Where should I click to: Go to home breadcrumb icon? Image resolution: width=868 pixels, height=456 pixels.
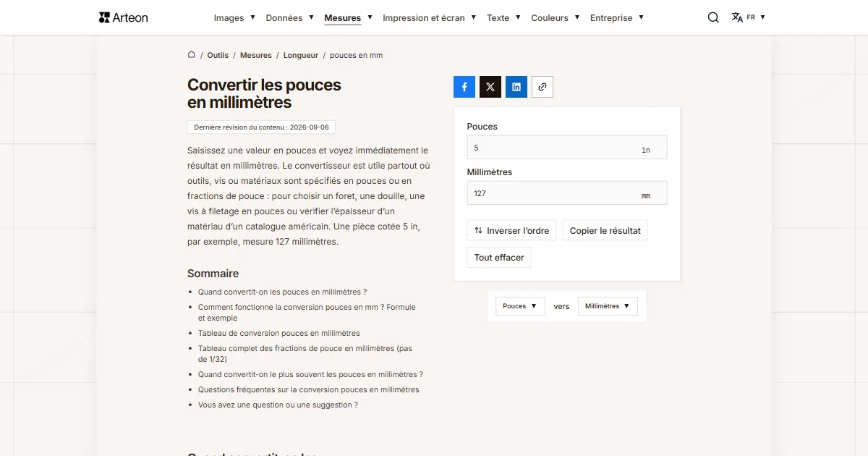pos(192,55)
